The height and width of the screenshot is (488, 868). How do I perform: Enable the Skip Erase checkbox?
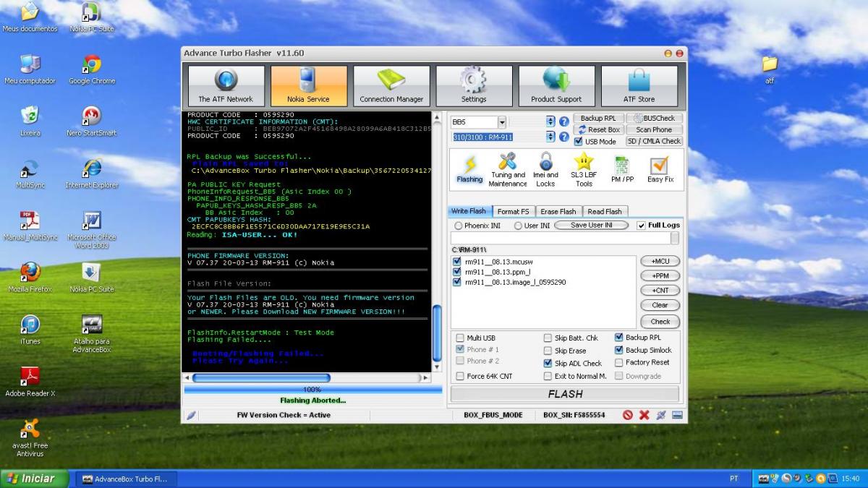(548, 351)
